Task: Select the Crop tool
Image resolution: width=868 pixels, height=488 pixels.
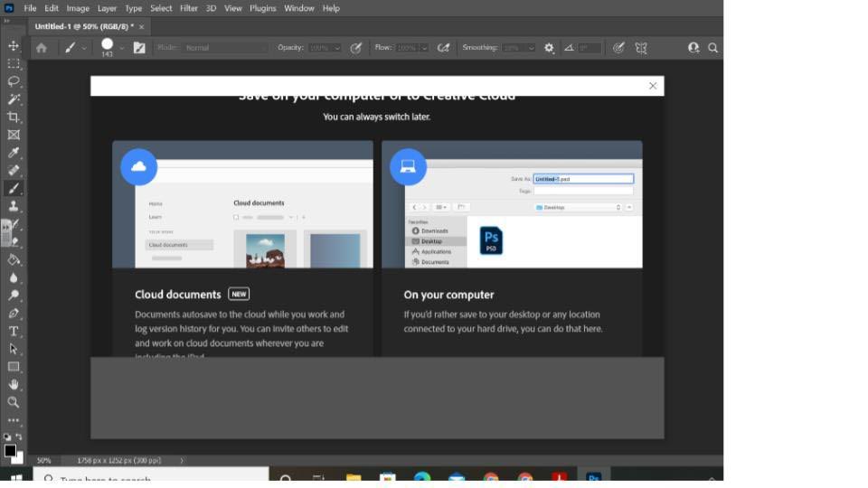Action: (14, 117)
